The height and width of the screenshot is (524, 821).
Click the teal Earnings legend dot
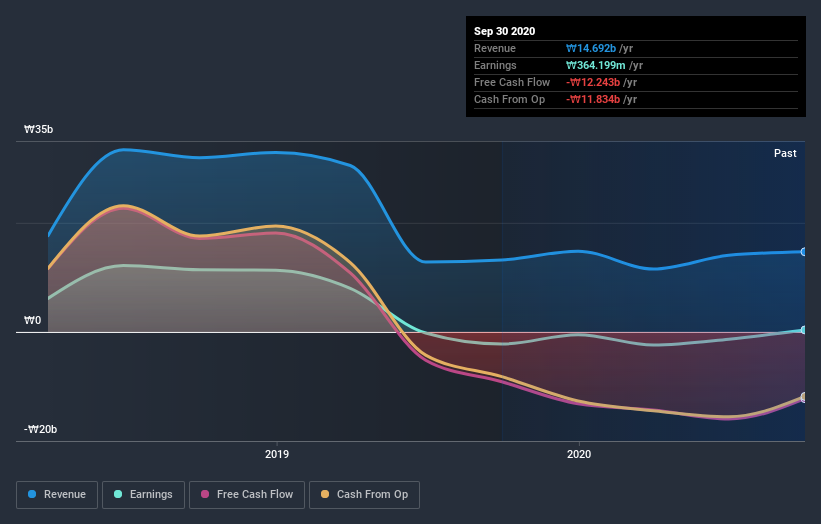(x=118, y=494)
